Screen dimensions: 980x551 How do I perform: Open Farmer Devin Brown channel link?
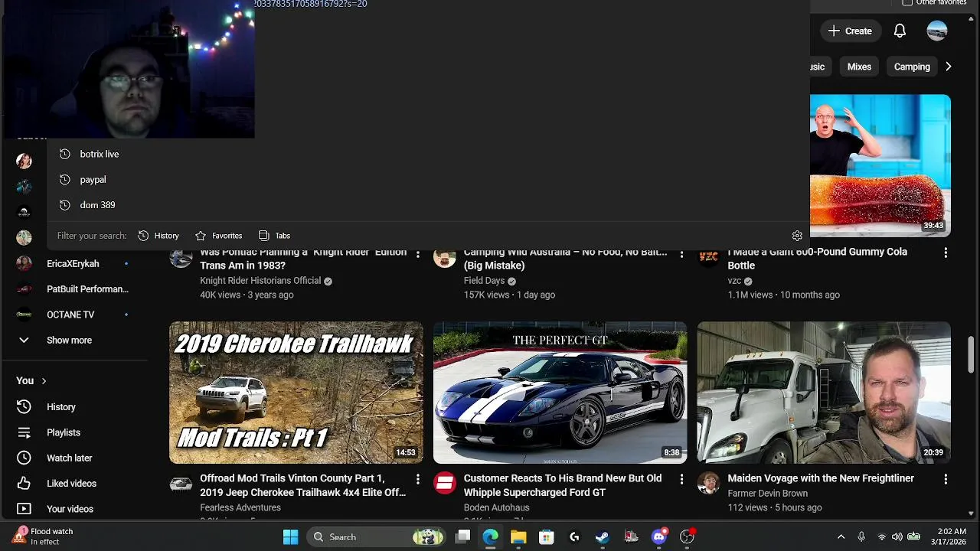coord(767,494)
